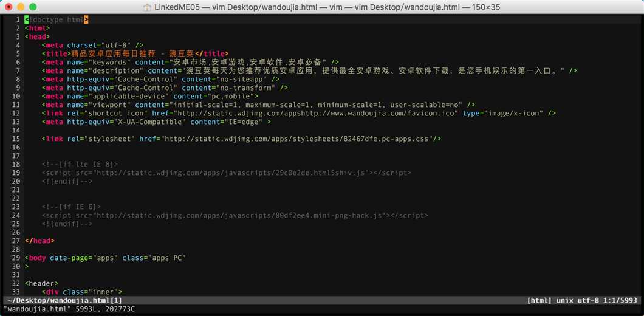Click the mini-png-hack.js script line
Viewport: 644px width, 316px height.
235,215
